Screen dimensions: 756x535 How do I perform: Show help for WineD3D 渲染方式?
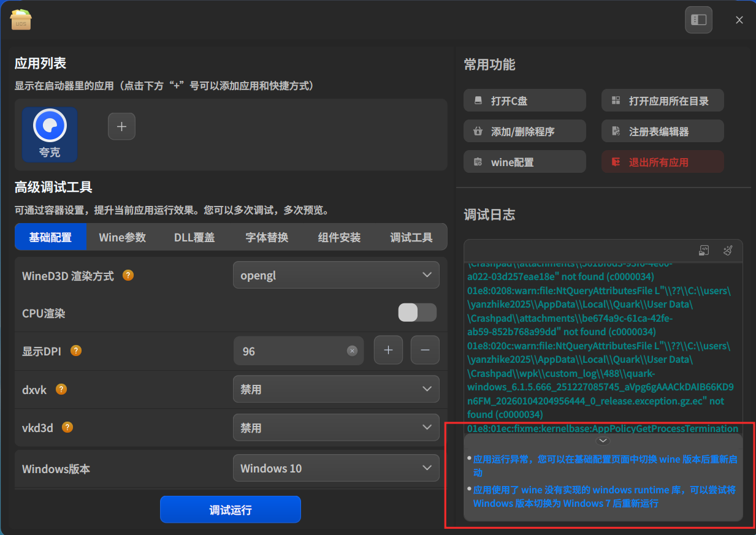point(128,275)
